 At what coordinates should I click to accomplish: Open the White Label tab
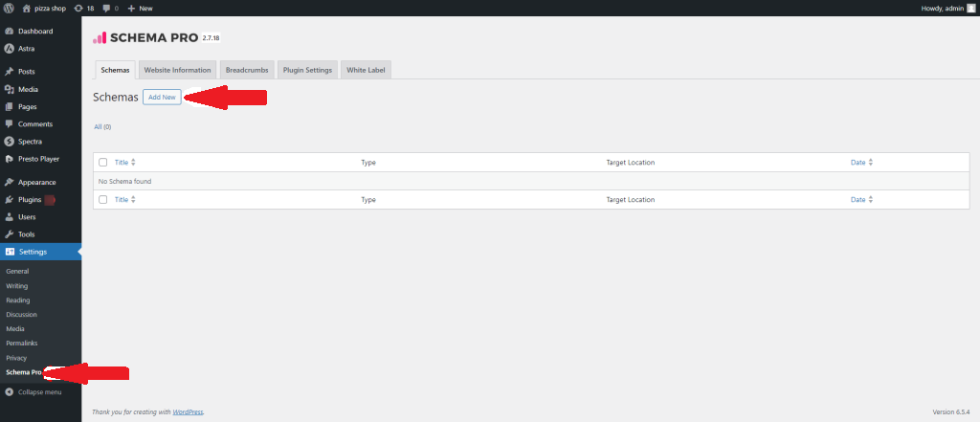click(x=366, y=70)
